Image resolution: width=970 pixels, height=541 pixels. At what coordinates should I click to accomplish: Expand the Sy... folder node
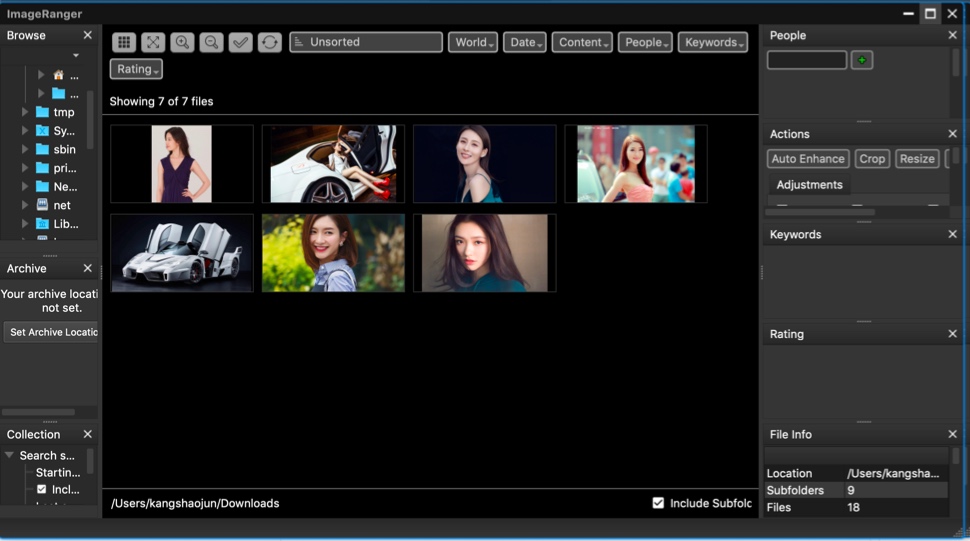point(25,130)
